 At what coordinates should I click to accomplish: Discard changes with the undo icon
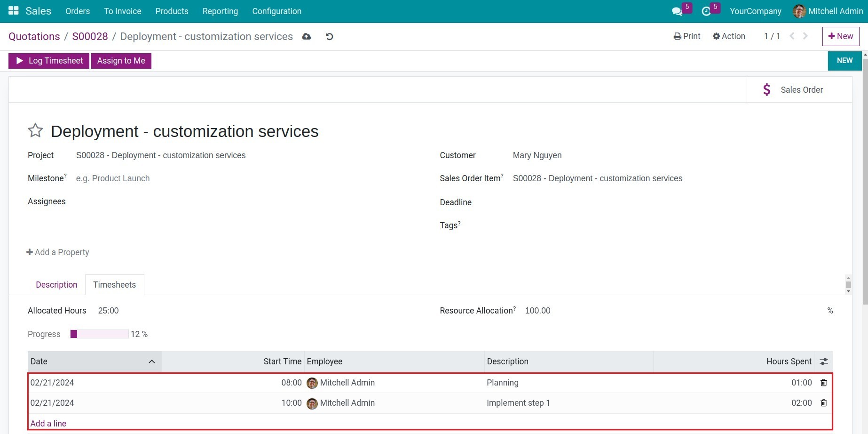tap(329, 36)
